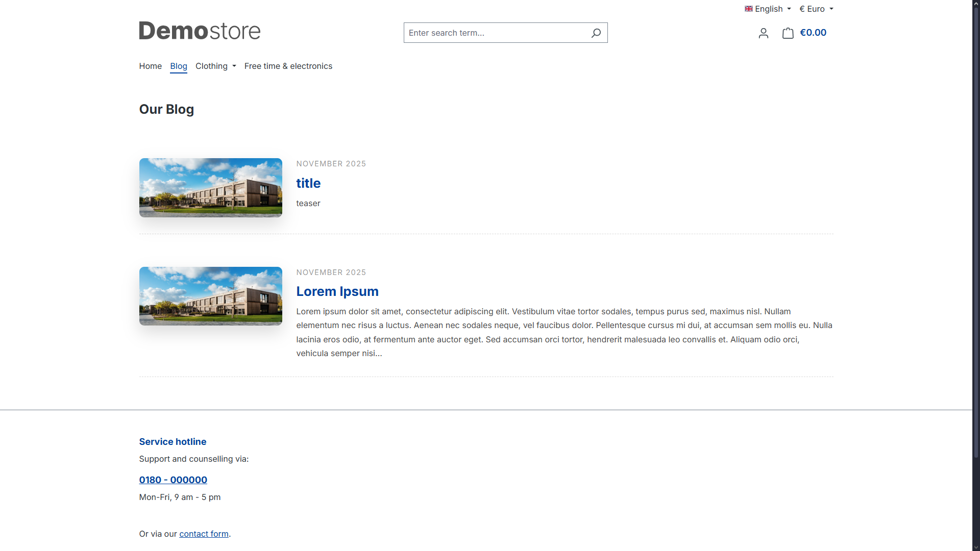The width and height of the screenshot is (980, 551).
Task: Select the Blog navigation item
Action: [x=178, y=66]
